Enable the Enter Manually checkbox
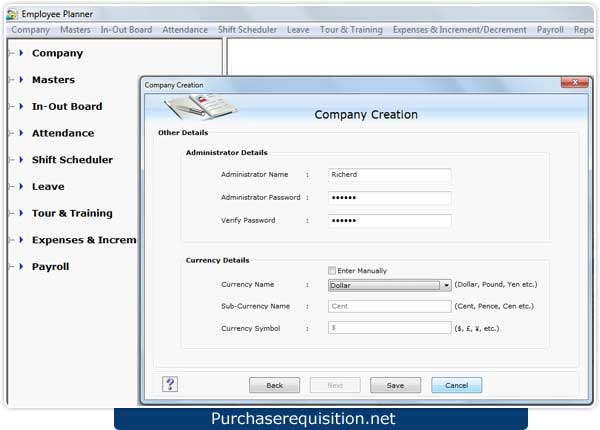Image resolution: width=600 pixels, height=430 pixels. point(332,271)
